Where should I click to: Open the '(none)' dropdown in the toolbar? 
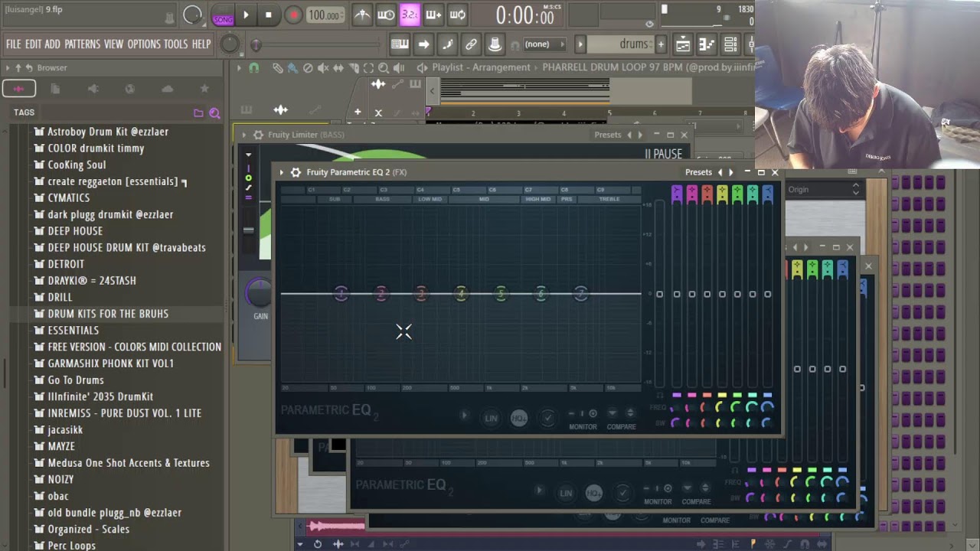pyautogui.click(x=544, y=44)
